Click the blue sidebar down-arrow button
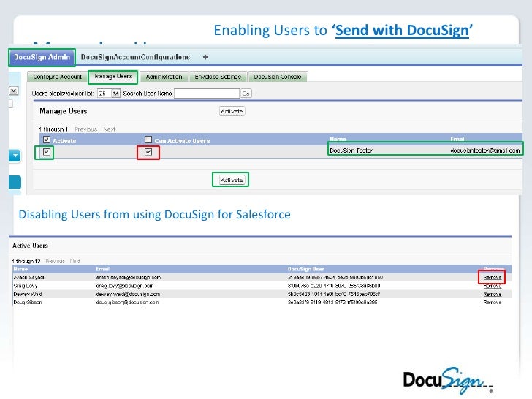Image resolution: width=532 pixels, height=399 pixels. coord(15,156)
